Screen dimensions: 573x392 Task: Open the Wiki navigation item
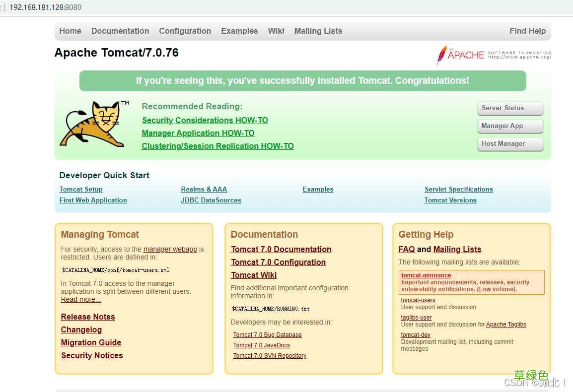pos(276,31)
